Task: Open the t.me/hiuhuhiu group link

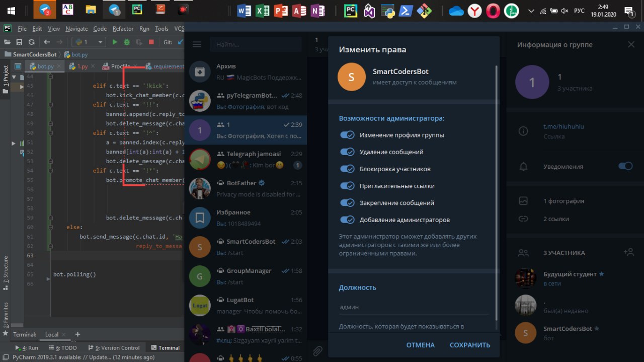Action: pos(563,127)
